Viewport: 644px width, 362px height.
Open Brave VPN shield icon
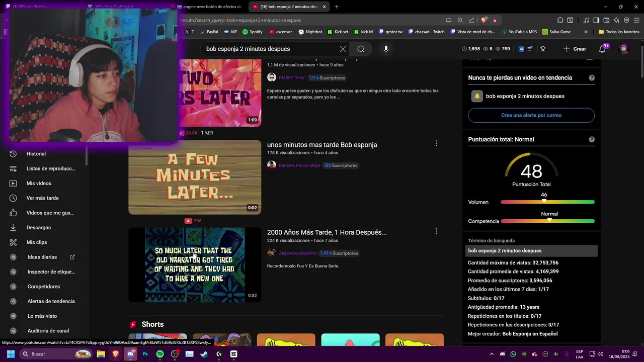click(x=626, y=20)
